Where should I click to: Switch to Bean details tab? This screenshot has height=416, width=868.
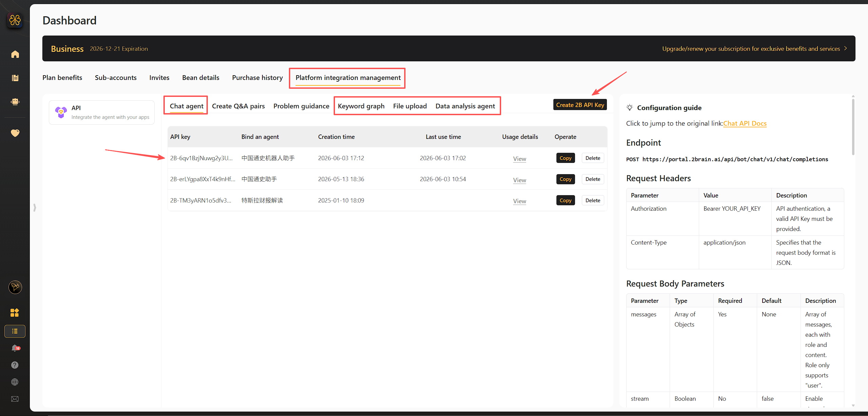pyautogui.click(x=201, y=78)
